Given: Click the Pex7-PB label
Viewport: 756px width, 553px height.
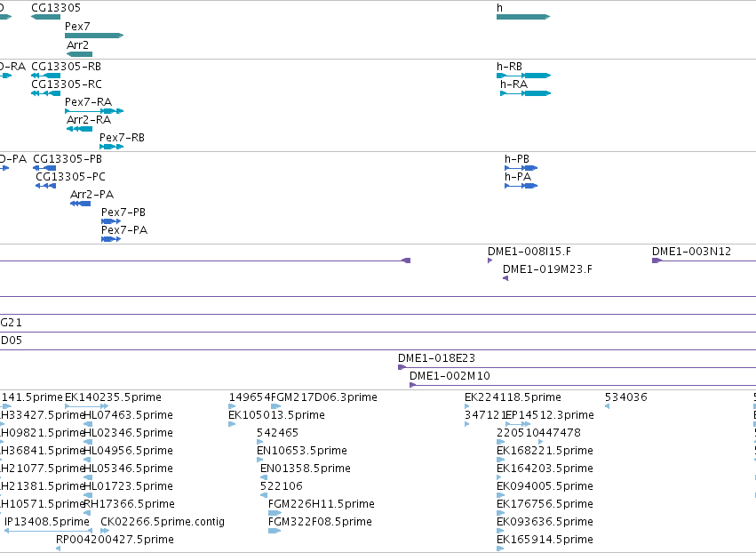Looking at the screenshot, I should [x=123, y=212].
